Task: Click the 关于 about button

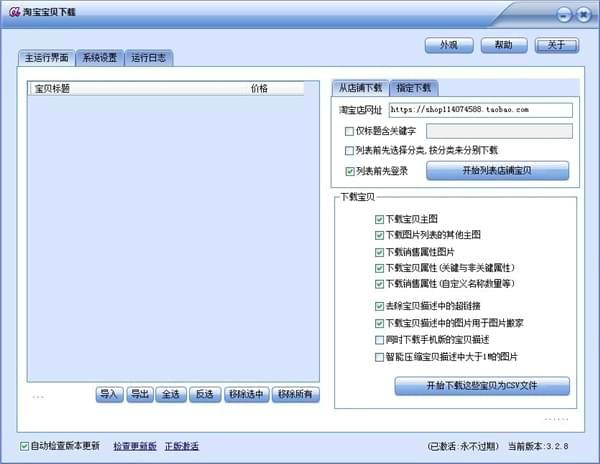Action: pos(556,45)
